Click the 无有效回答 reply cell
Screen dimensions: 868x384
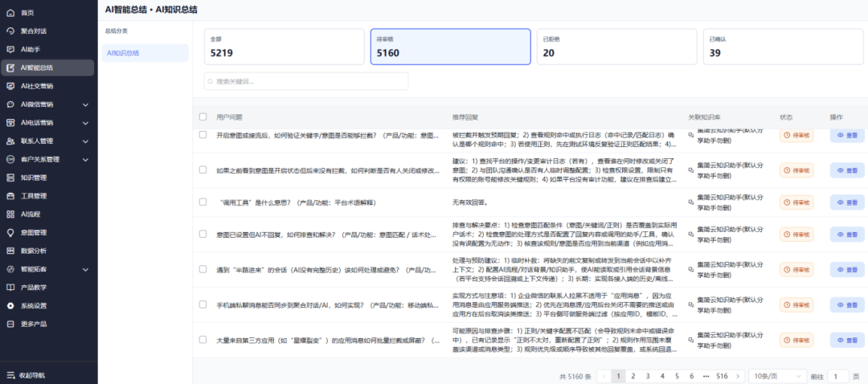click(470, 202)
